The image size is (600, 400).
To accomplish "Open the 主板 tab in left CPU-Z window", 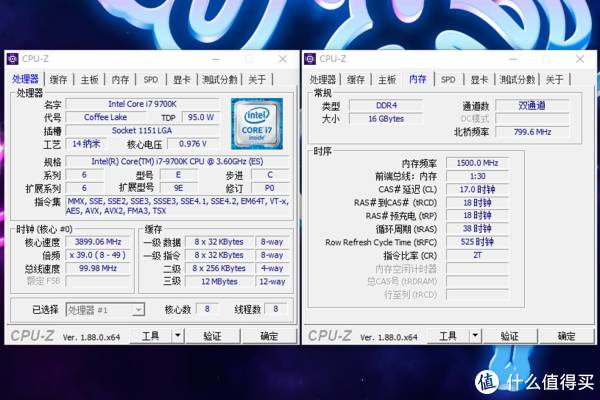I will point(90,80).
